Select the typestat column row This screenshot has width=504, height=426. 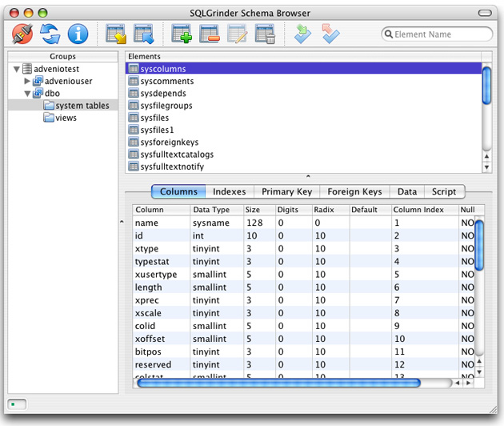coord(303,261)
